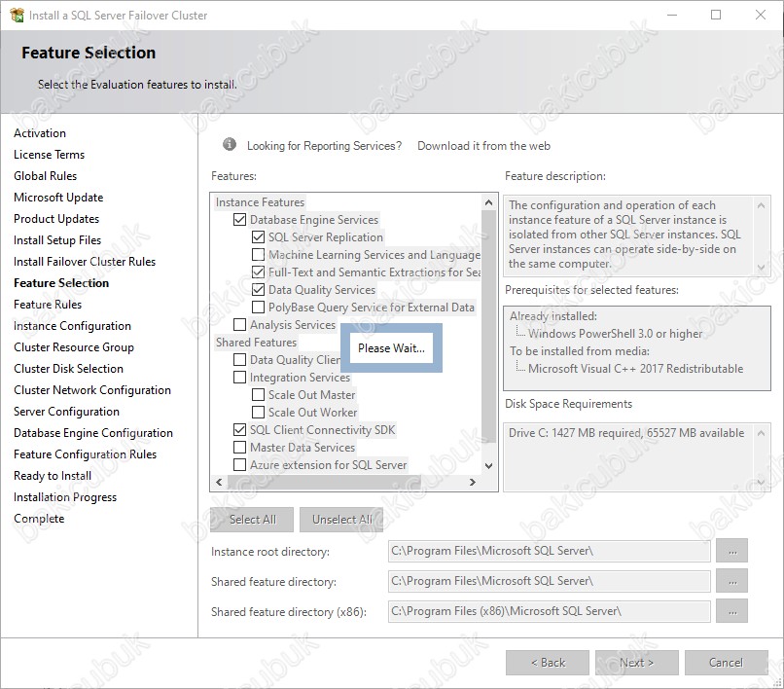Cancel the failover cluster installation
Viewport: 784px width, 689px height.
726,663
